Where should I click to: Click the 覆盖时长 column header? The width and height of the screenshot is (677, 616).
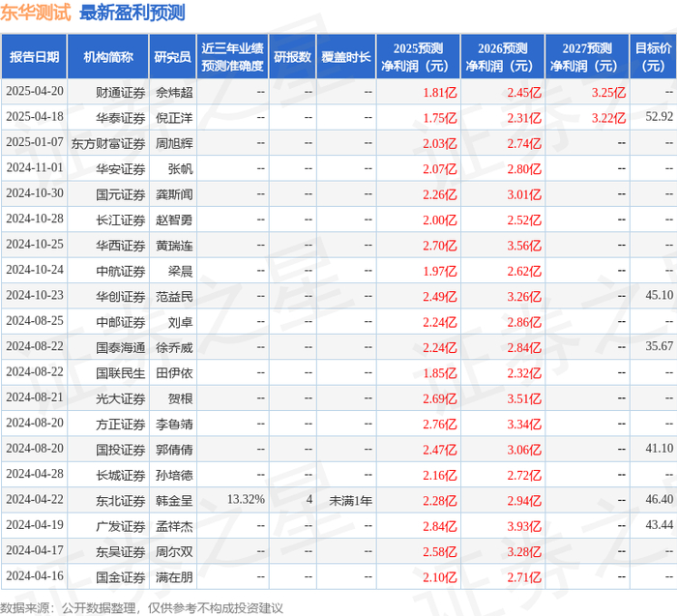point(346,56)
